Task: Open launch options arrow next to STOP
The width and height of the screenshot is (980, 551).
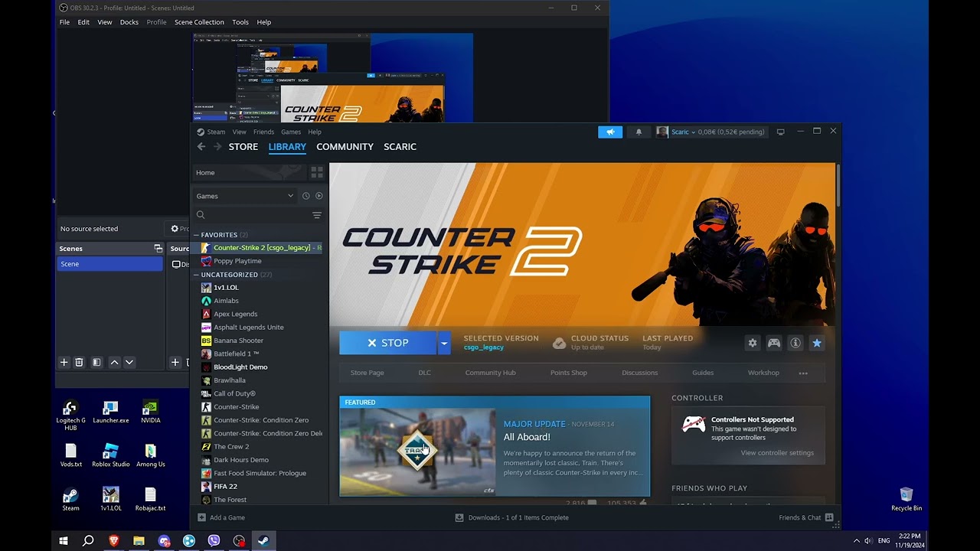Action: pos(443,343)
